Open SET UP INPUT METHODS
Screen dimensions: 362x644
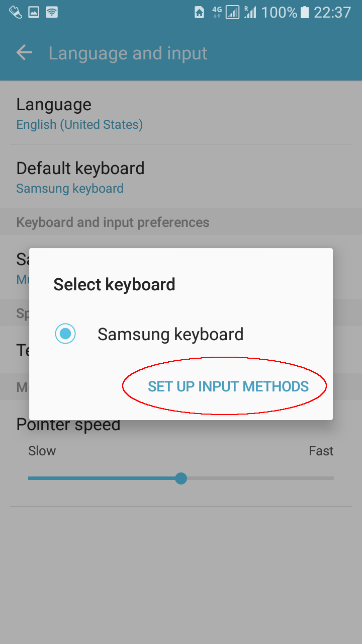pos(228,386)
